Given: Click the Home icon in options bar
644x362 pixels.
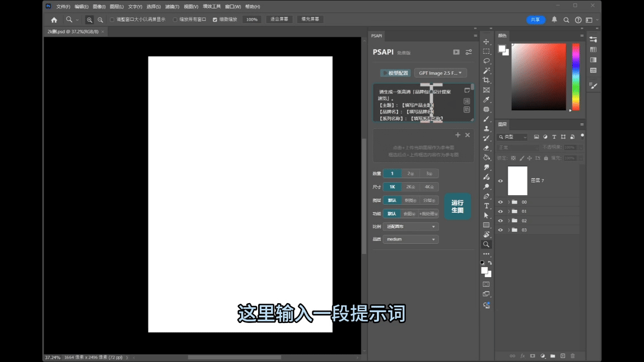Looking at the screenshot, I should point(54,20).
